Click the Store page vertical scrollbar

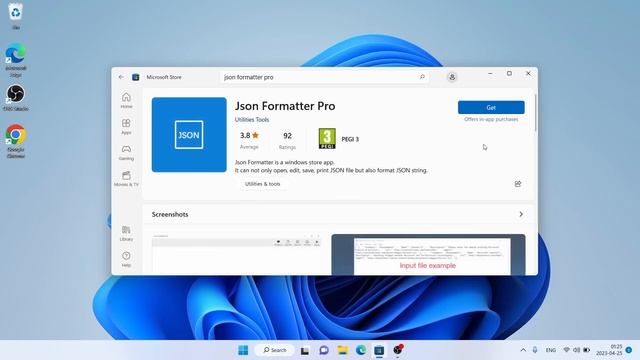coord(535,113)
